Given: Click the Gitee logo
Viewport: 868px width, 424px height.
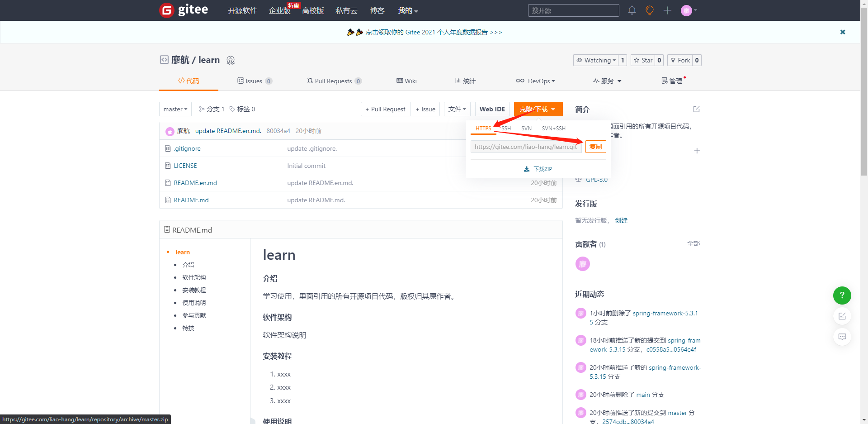Looking at the screenshot, I should [184, 10].
